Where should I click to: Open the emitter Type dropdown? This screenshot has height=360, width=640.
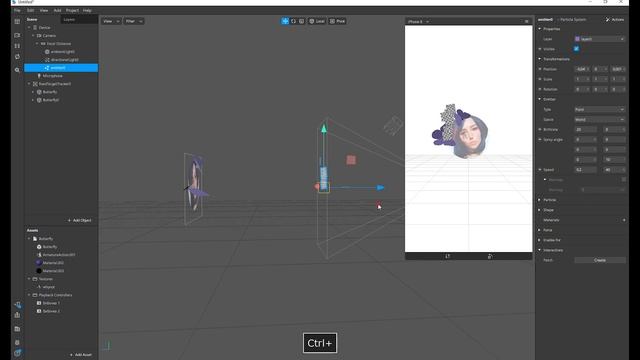[x=600, y=110]
